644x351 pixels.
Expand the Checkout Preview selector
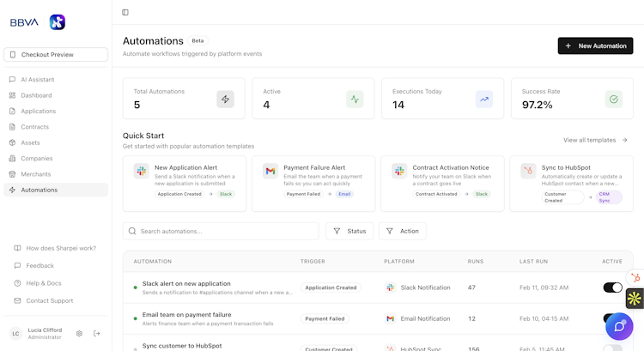[56, 55]
